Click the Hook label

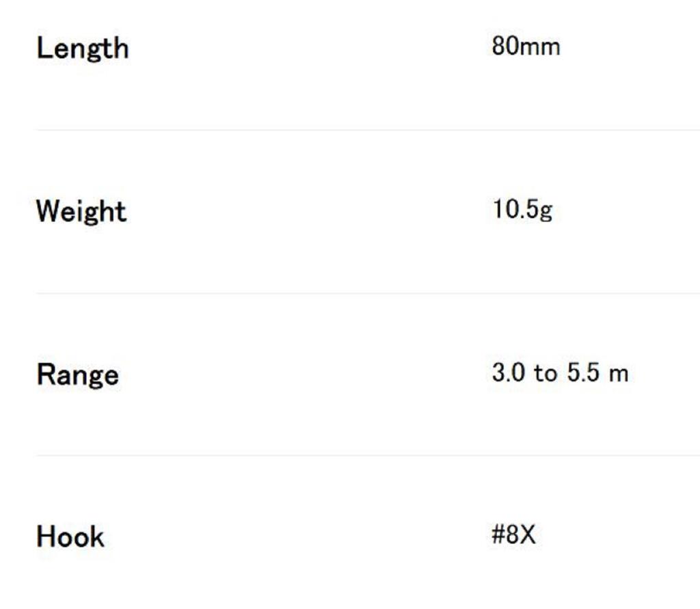[x=70, y=537]
